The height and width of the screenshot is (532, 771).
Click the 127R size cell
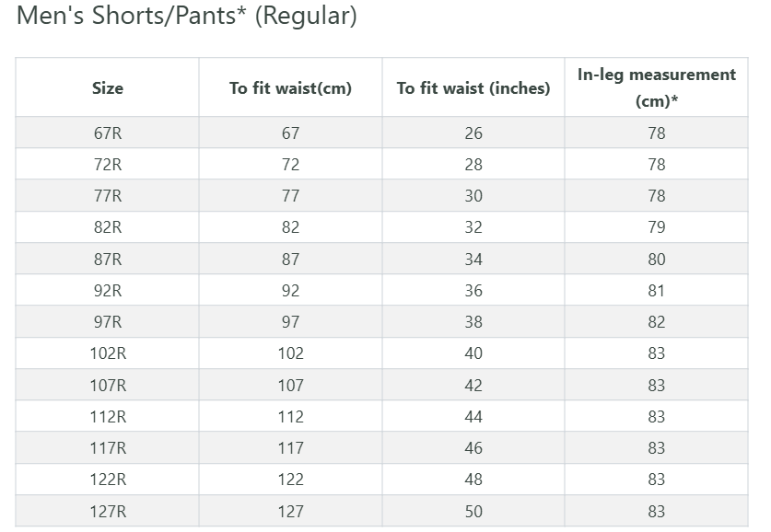[x=107, y=511]
